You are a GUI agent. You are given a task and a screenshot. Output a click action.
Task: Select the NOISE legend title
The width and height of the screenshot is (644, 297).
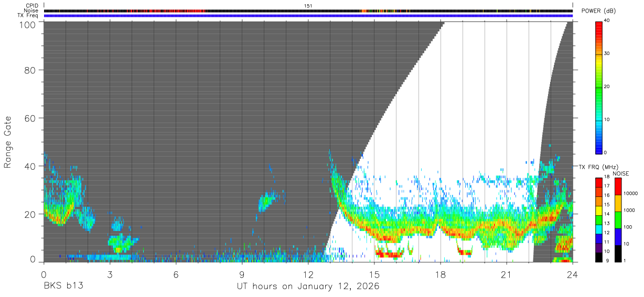620,173
